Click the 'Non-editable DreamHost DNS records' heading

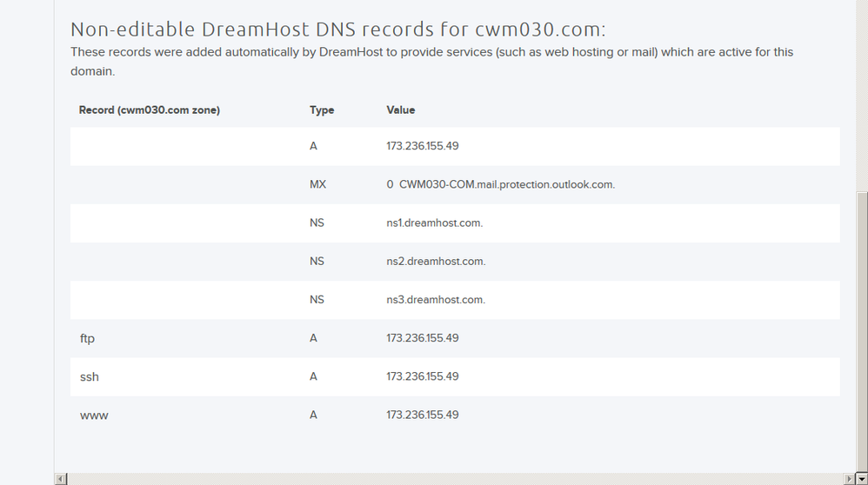point(337,29)
